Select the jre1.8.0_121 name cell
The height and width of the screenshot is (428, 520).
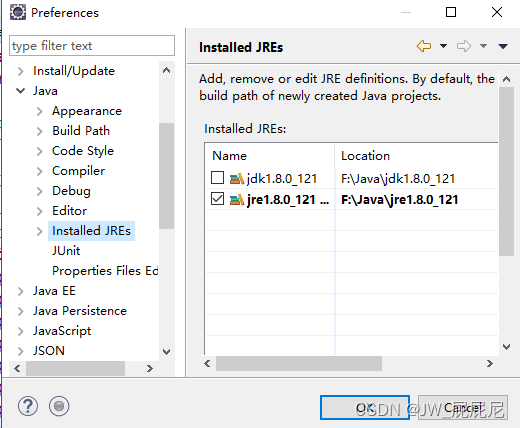point(288,200)
